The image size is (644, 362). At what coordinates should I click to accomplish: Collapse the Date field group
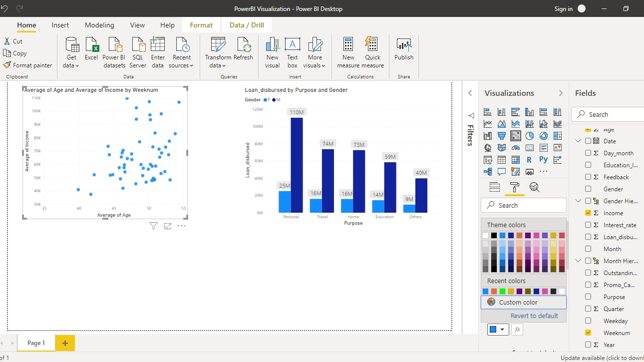[578, 141]
